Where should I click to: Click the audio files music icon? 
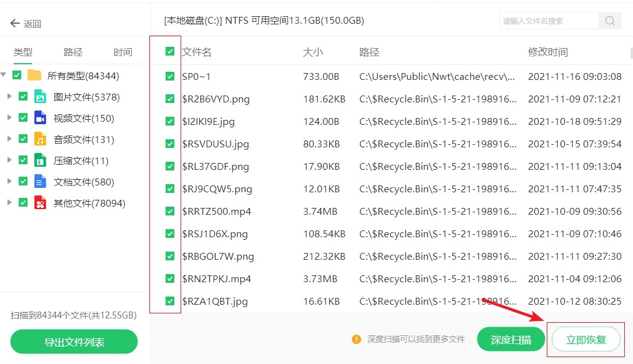tap(40, 139)
